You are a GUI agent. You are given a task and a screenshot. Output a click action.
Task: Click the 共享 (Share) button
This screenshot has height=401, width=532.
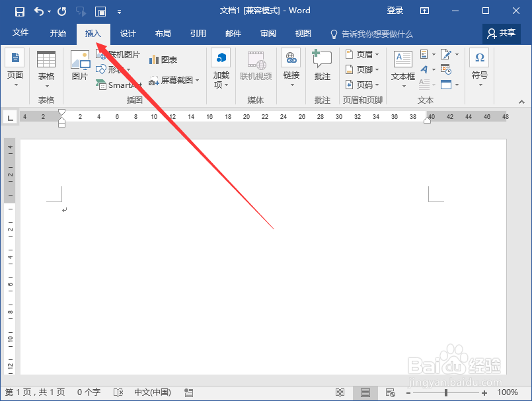point(501,32)
